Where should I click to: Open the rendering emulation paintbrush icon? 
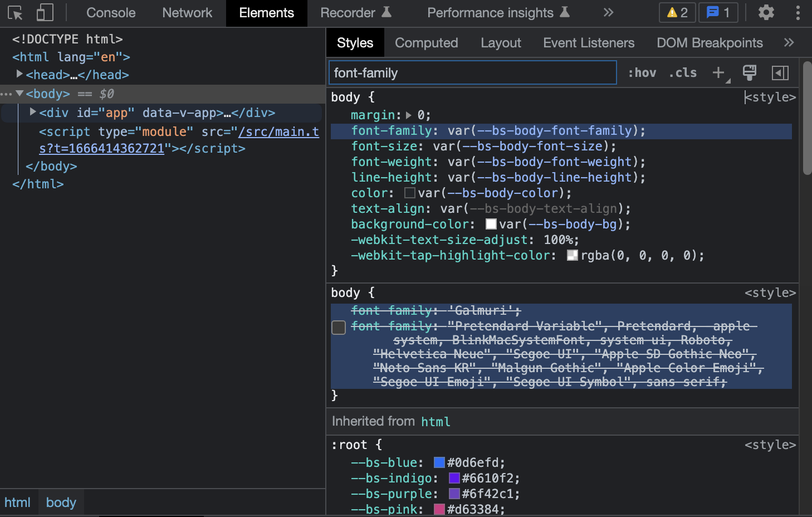(x=750, y=72)
